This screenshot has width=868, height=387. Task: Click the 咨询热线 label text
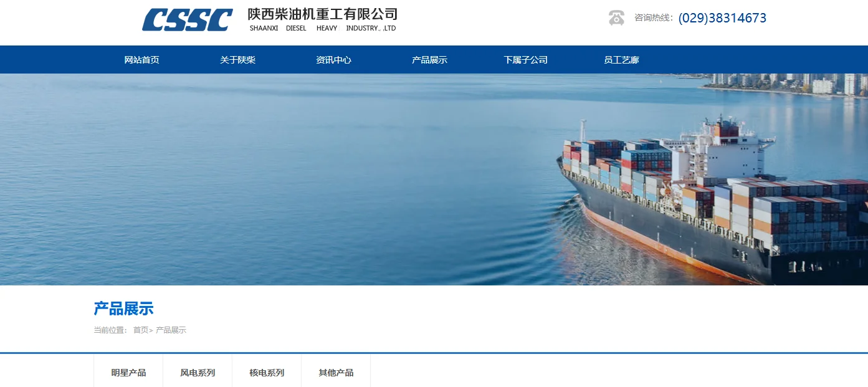pyautogui.click(x=653, y=17)
